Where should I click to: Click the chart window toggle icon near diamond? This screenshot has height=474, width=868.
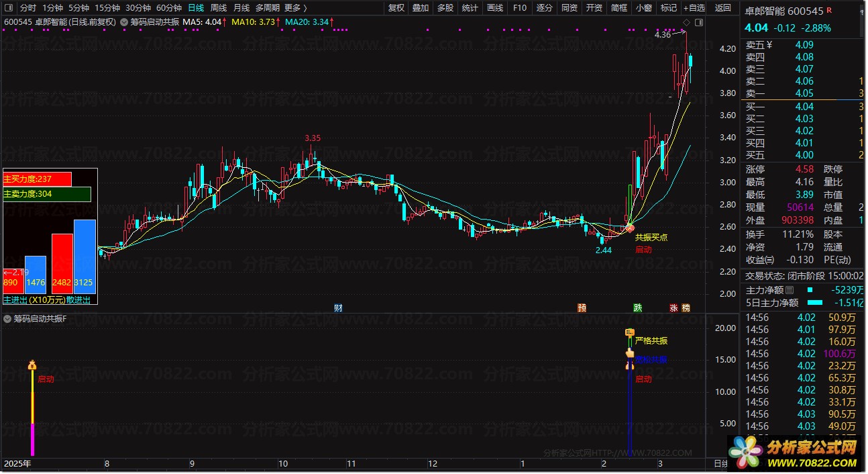(698, 22)
